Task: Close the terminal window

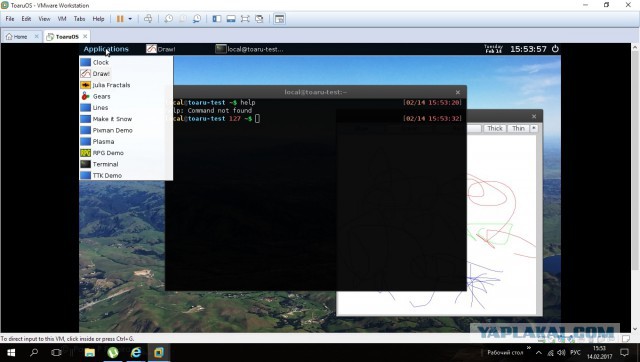Action: 458,92
